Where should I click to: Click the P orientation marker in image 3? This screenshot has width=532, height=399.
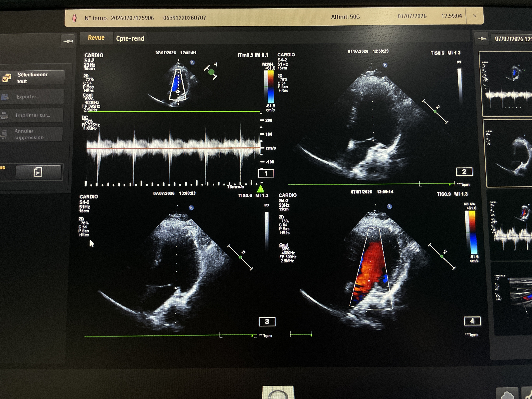click(x=191, y=208)
